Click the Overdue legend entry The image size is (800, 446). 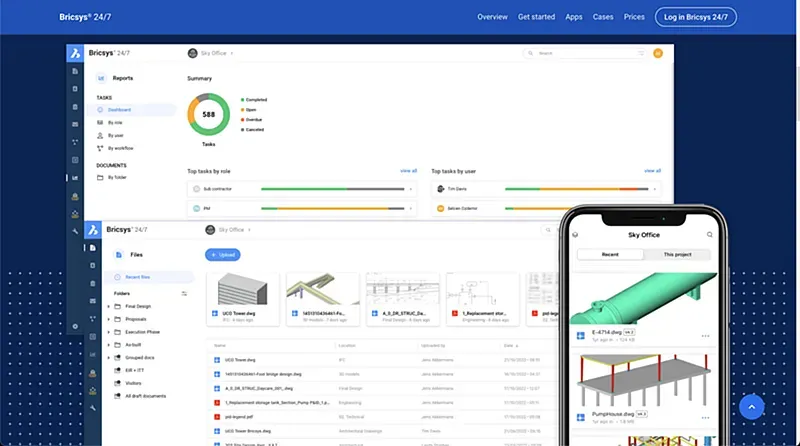252,119
